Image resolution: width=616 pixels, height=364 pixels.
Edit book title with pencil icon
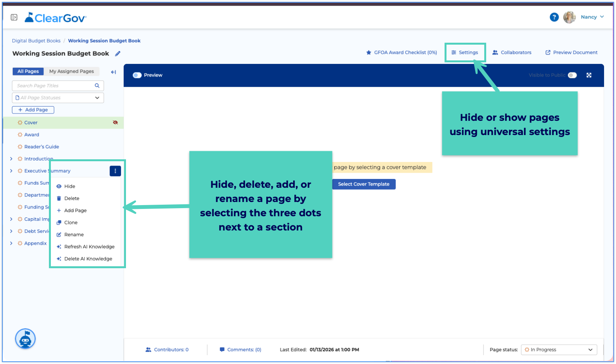pos(117,54)
